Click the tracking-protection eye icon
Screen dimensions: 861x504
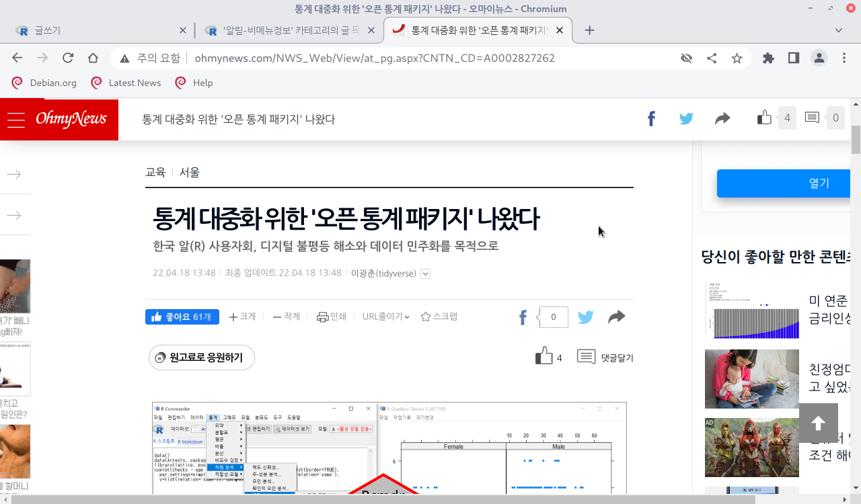point(686,58)
